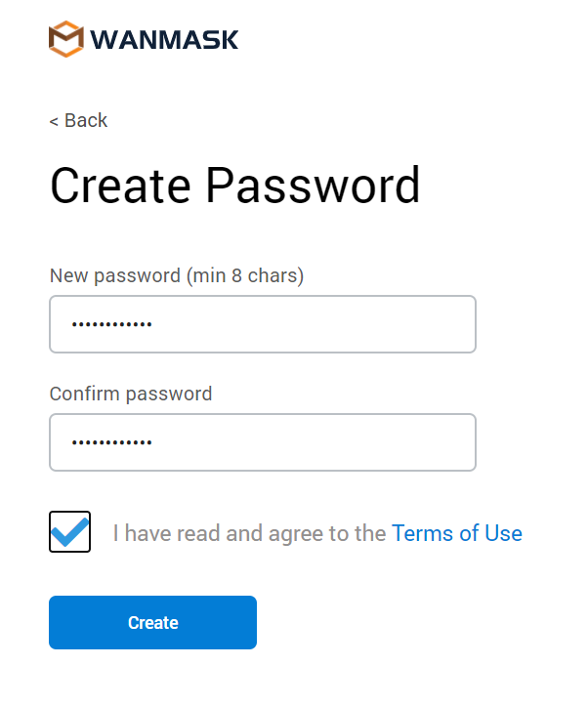Click the word 'Create' in the heading
Screen dimensions: 588x707
[x=120, y=186]
